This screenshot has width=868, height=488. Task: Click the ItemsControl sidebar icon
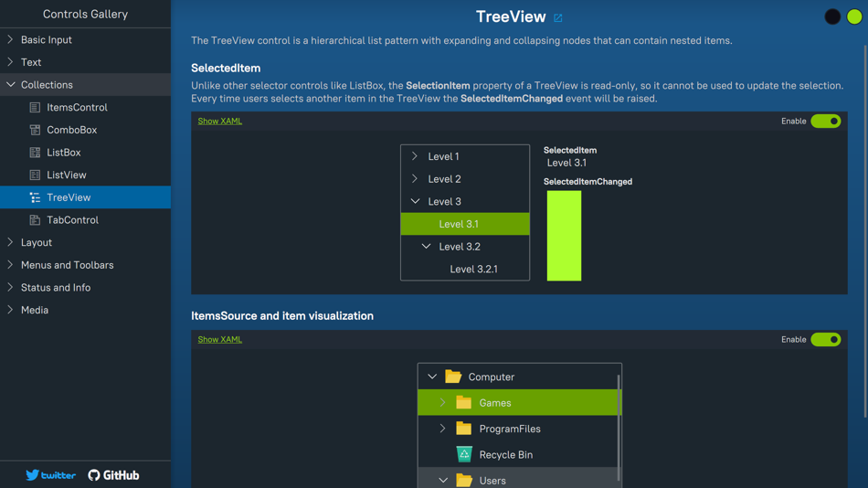click(x=35, y=108)
